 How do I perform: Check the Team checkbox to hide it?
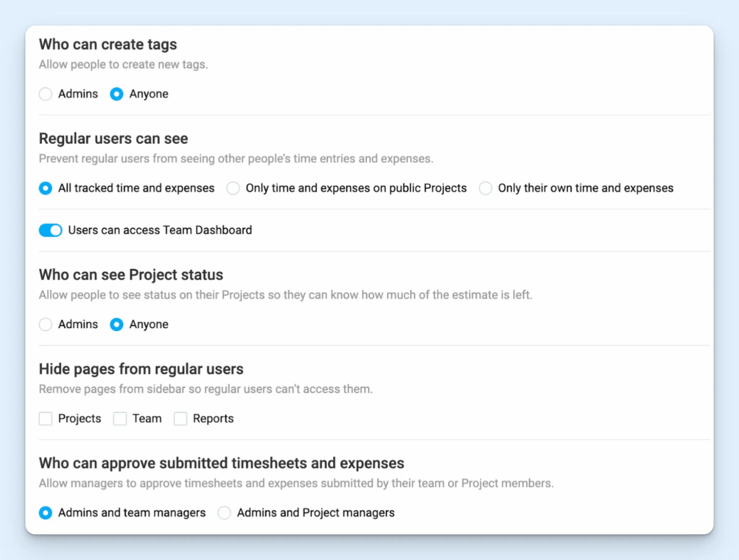pos(120,419)
